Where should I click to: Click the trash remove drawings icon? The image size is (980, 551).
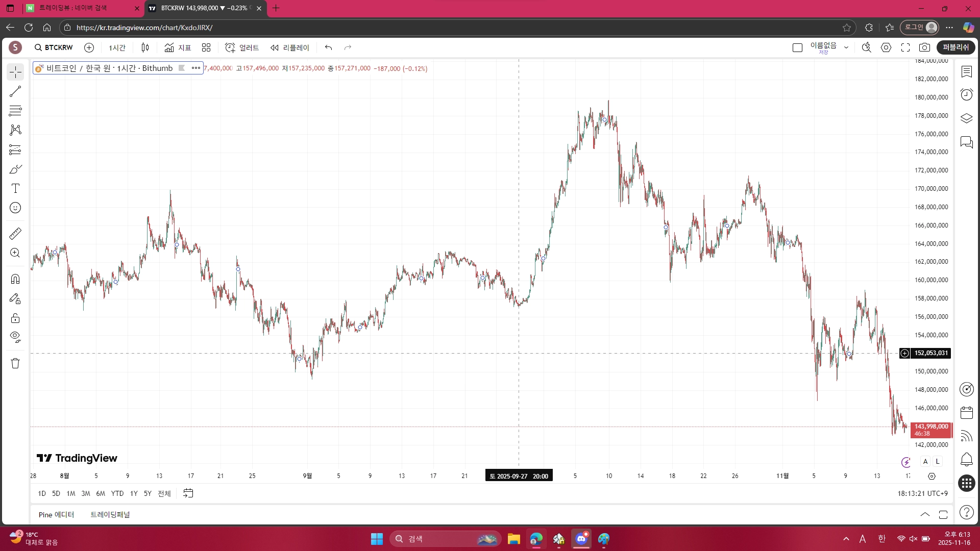click(15, 363)
